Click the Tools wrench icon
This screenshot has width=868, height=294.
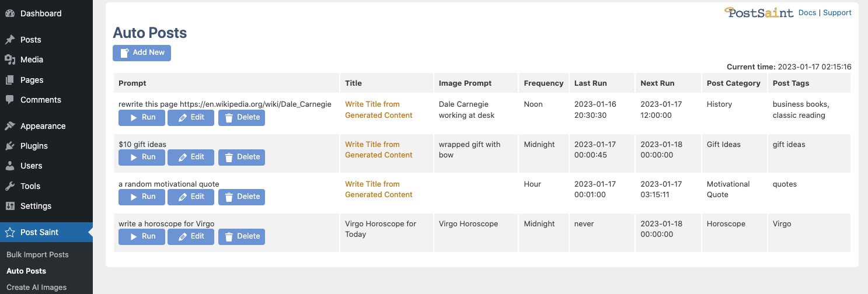10,186
